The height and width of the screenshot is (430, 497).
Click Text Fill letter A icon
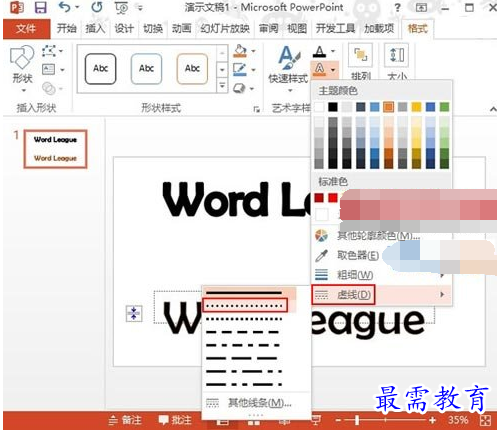(319, 51)
